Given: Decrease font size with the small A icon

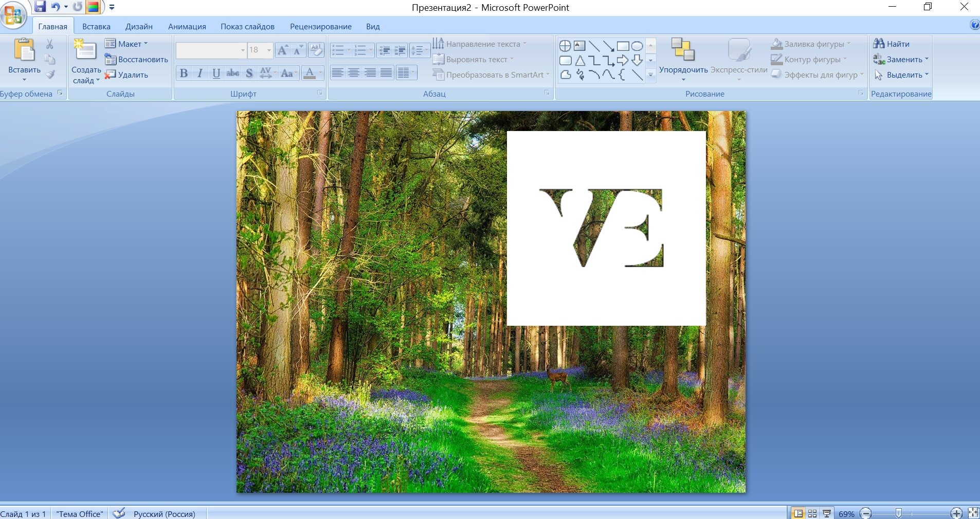Looking at the screenshot, I should point(298,50).
